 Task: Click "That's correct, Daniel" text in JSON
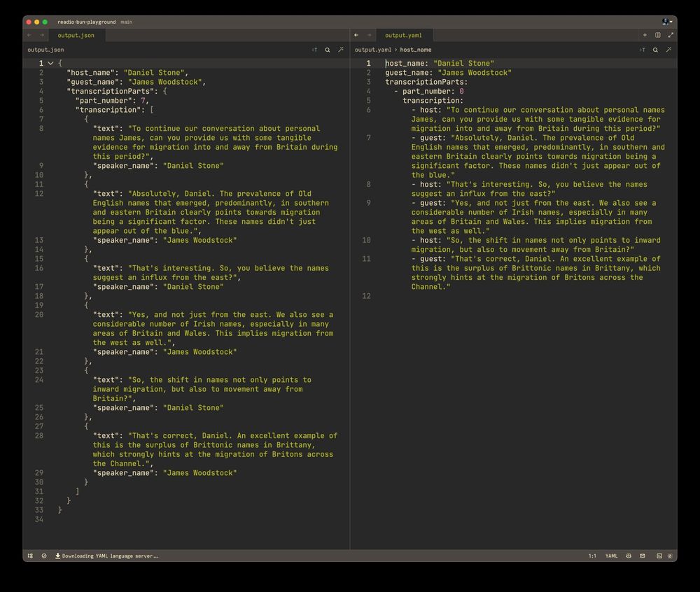[x=182, y=435]
